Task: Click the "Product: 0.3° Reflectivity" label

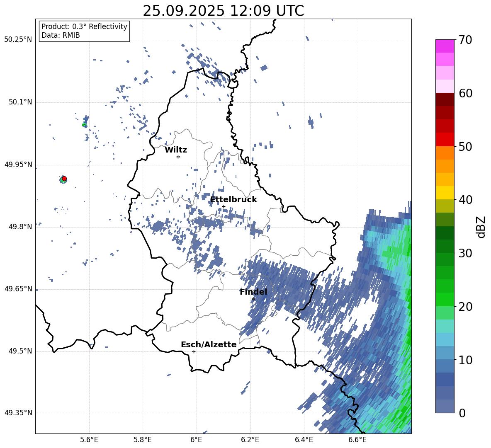Action: pos(84,26)
